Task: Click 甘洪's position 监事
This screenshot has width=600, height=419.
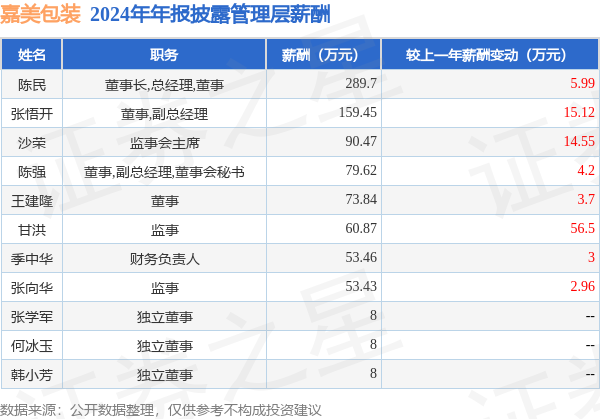Action: (x=164, y=230)
